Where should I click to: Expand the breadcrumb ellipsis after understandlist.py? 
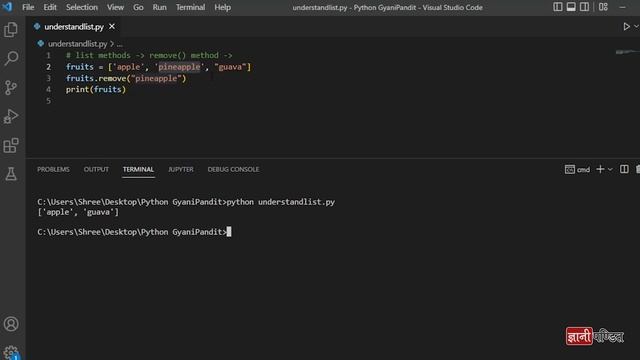(x=120, y=44)
